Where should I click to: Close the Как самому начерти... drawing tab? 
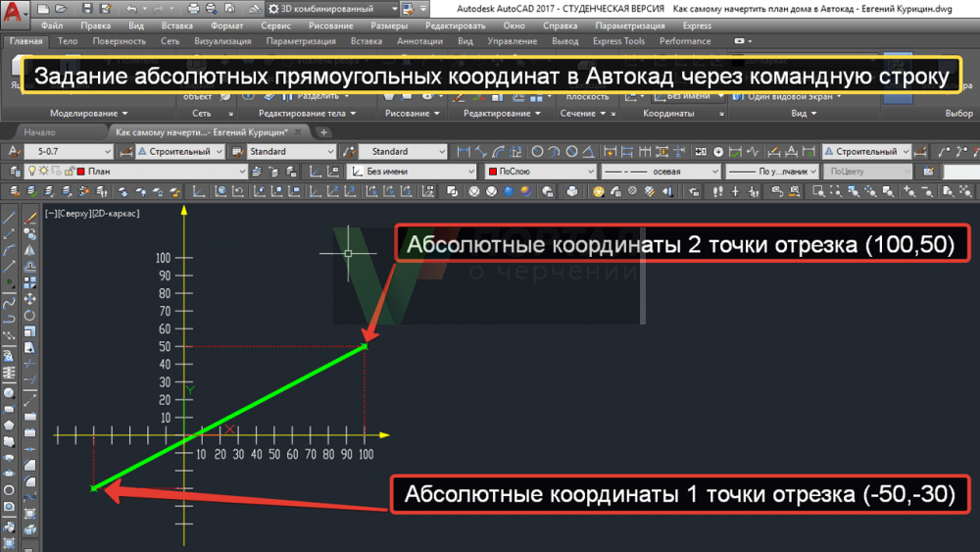point(298,132)
